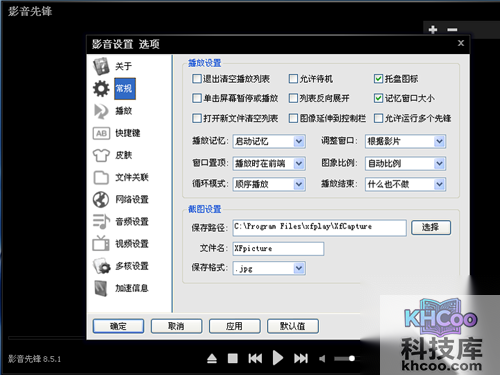The height and width of the screenshot is (375, 500).
Task: Click the minus icon above the settings dialog
Action: 452,30
